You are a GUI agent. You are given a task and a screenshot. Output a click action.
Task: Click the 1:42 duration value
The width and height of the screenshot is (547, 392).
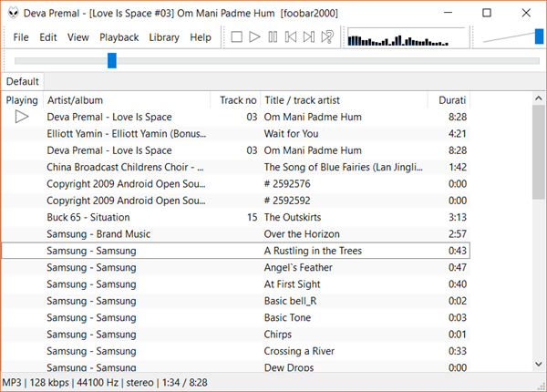(x=458, y=167)
